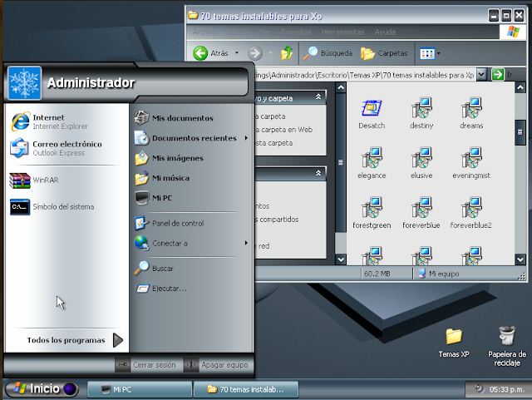Open Favoritos menu
Viewport: 532px width, 400px height.
(296, 32)
